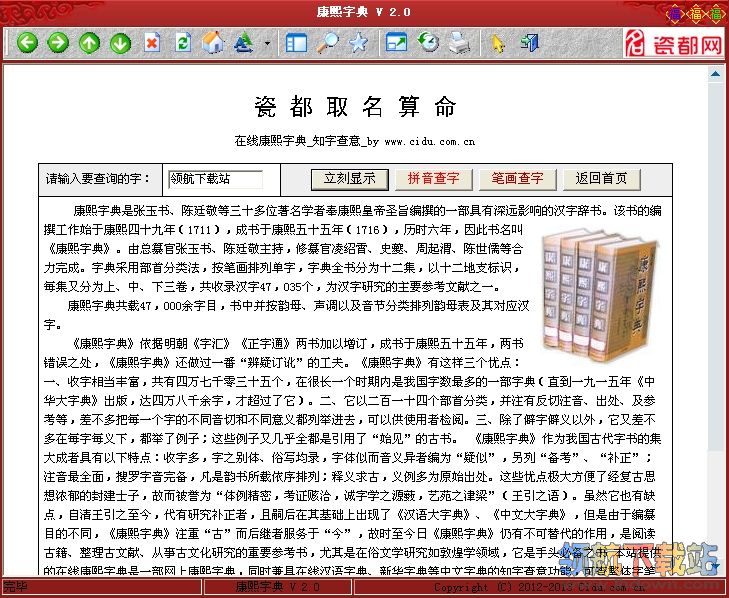Click the 立刻显示 button

350,179
